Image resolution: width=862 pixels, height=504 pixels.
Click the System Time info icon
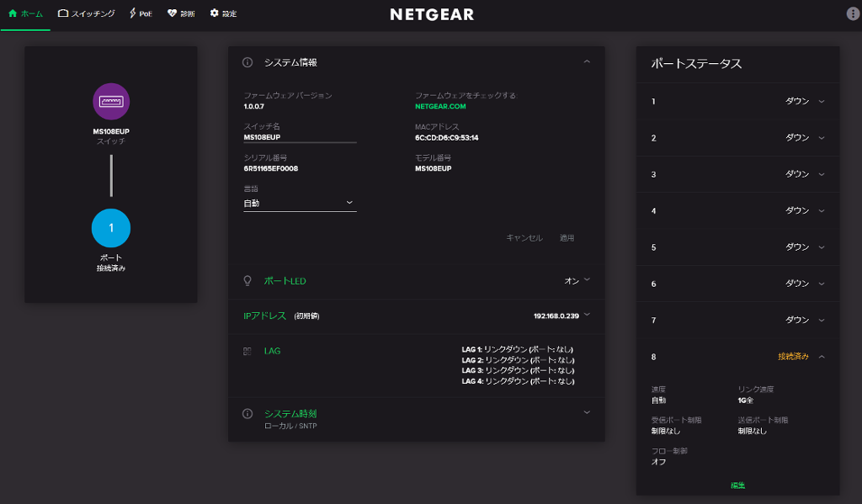pyautogui.click(x=247, y=414)
